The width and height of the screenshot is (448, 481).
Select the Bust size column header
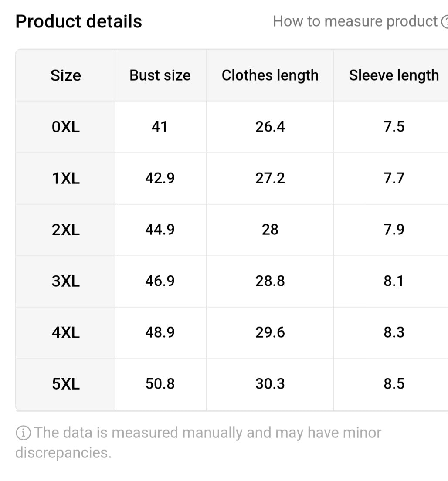click(x=160, y=75)
